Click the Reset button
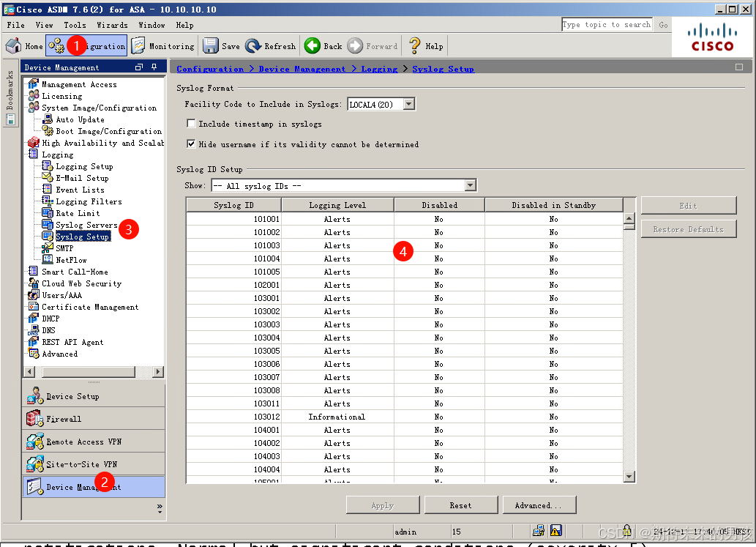Screen dimensions: 756x547 [460, 505]
